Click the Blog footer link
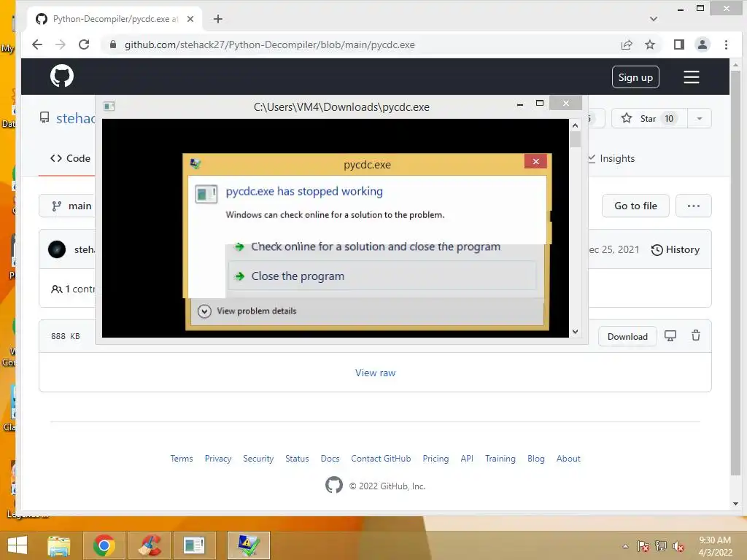 (536, 459)
